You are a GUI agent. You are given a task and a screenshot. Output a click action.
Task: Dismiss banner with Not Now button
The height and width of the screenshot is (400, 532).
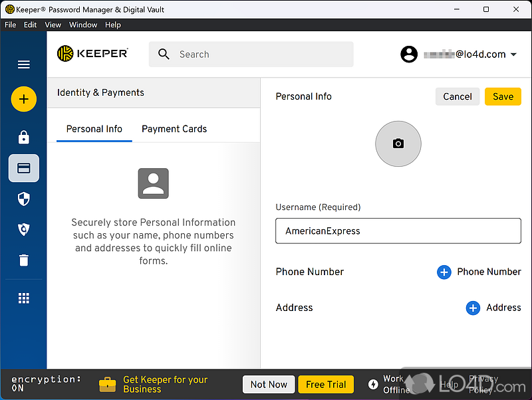(x=269, y=385)
